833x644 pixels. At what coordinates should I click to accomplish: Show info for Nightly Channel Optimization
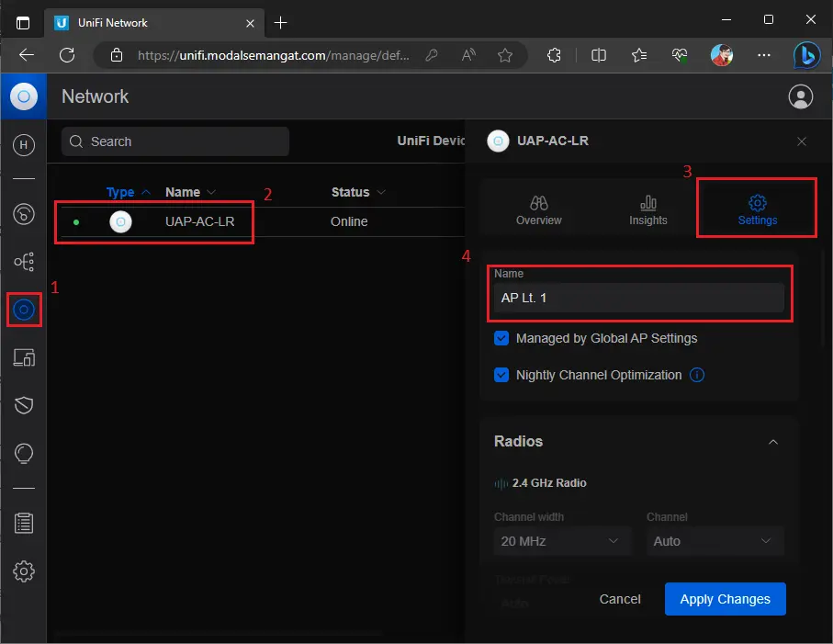click(x=697, y=375)
